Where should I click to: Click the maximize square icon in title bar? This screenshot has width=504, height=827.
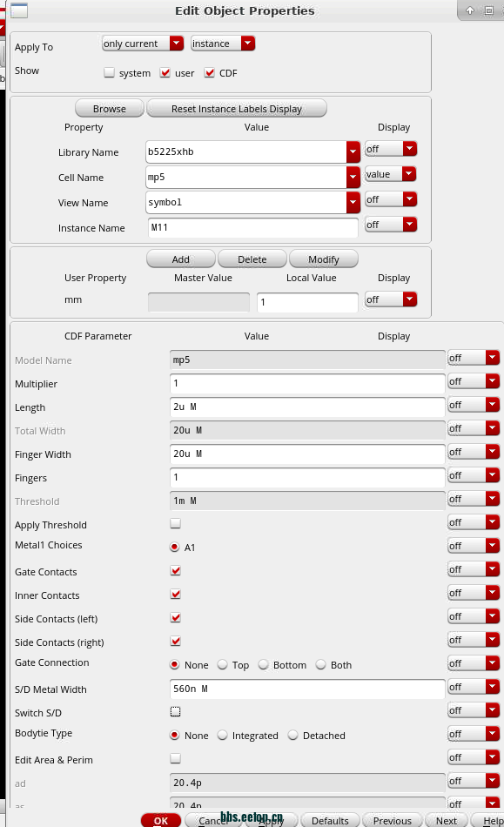click(x=488, y=10)
